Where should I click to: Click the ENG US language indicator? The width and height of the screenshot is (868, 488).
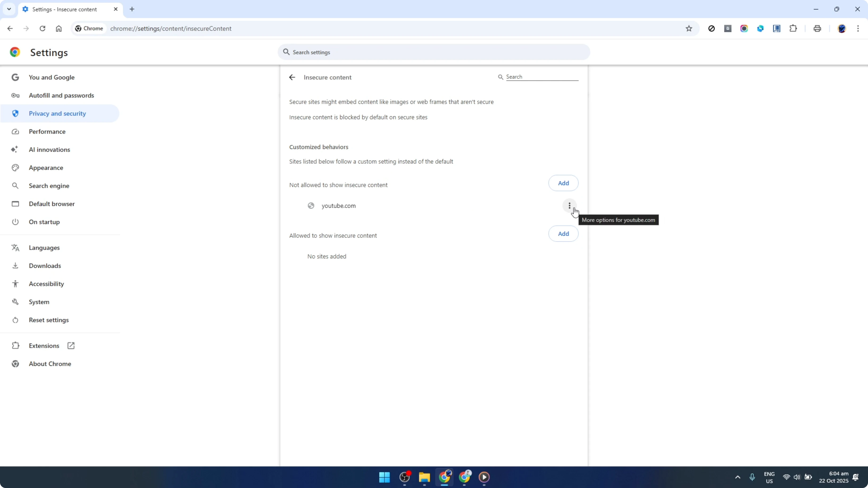(x=769, y=477)
